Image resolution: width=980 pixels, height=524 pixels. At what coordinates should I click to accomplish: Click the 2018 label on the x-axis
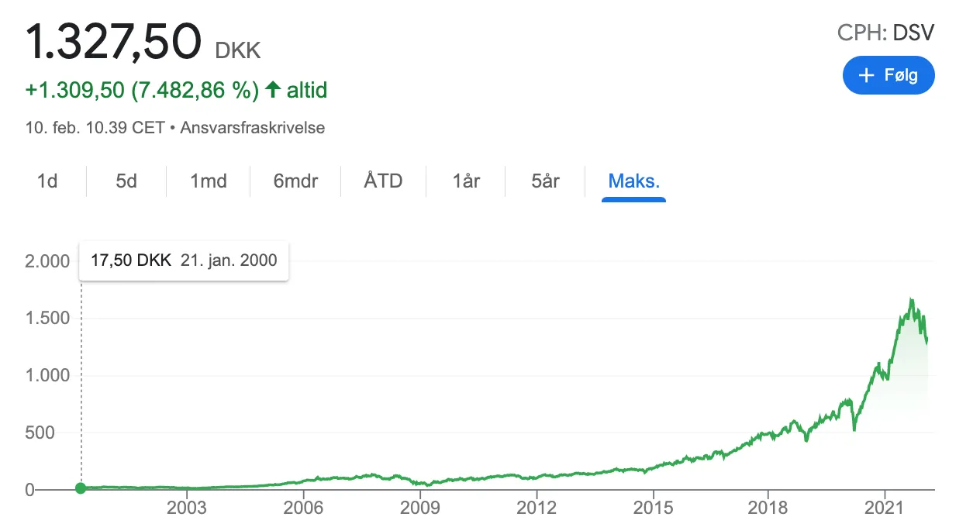pos(768,508)
